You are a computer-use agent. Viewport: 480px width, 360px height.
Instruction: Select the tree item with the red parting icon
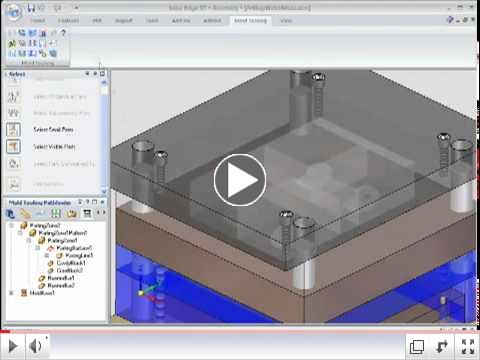[73, 248]
